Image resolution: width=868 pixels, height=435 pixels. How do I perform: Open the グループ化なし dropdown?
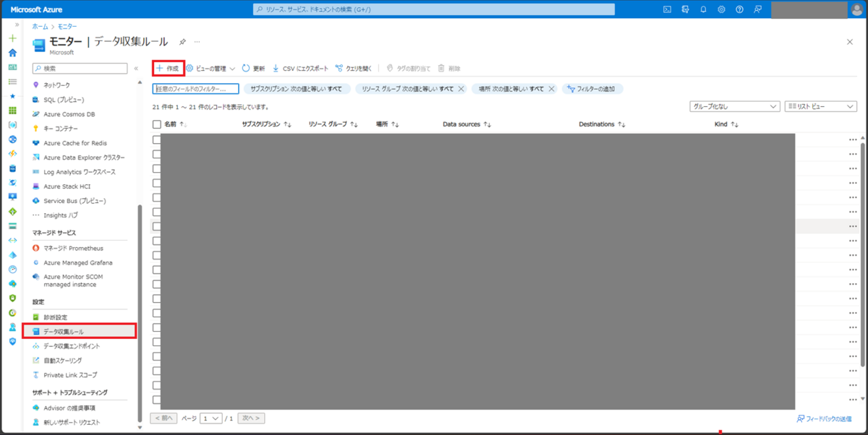pos(734,106)
